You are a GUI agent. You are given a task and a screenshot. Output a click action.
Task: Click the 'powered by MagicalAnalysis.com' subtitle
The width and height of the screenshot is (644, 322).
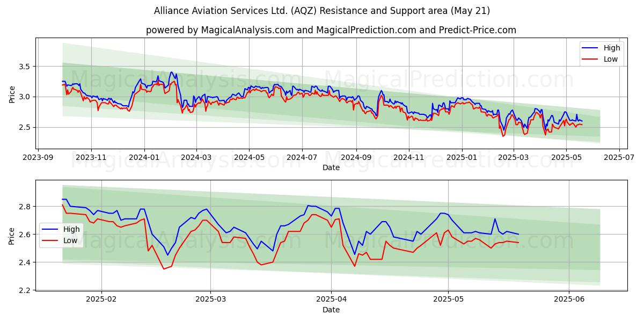coord(331,30)
